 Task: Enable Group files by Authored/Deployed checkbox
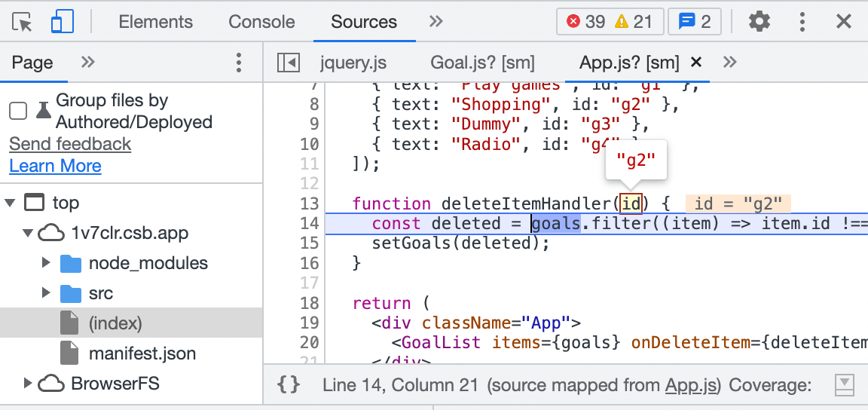[18, 112]
